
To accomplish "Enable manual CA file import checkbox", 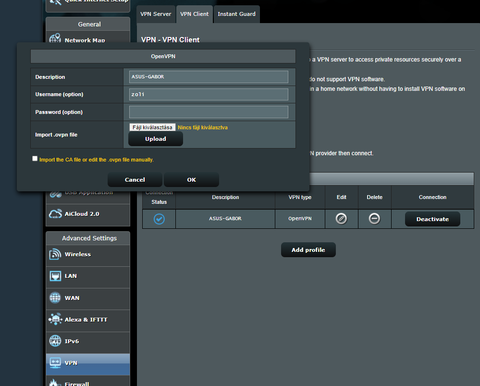I will (35, 159).
